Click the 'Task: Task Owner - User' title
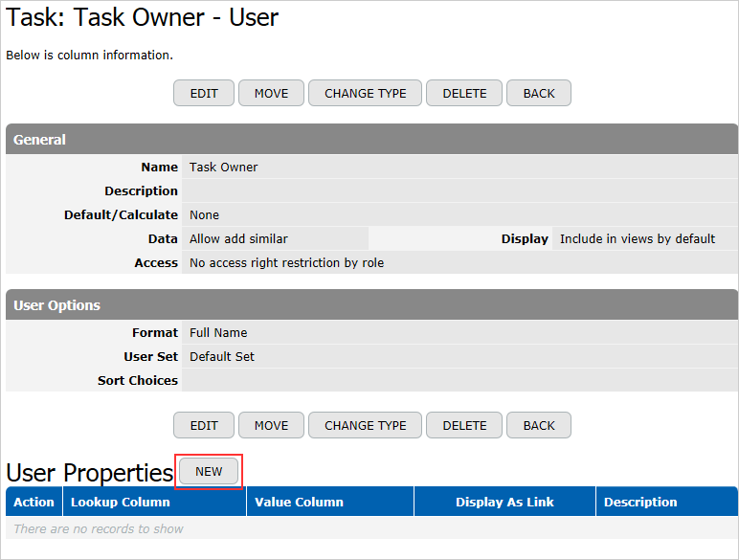The height and width of the screenshot is (560, 739). pos(142,17)
